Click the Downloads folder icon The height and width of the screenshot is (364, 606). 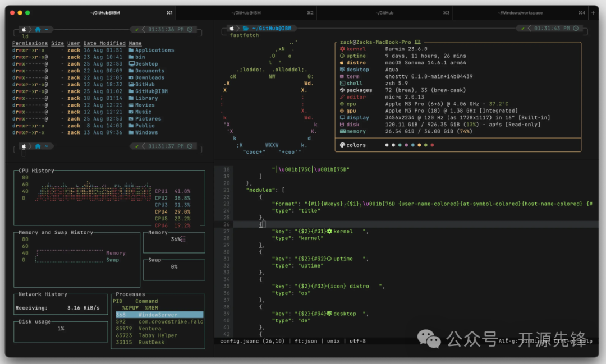pos(131,77)
